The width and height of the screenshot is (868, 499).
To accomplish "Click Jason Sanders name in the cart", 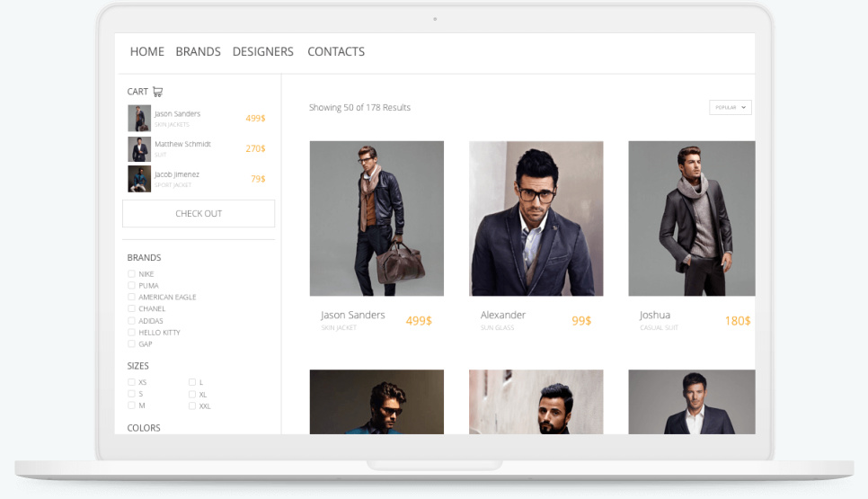I will [177, 113].
